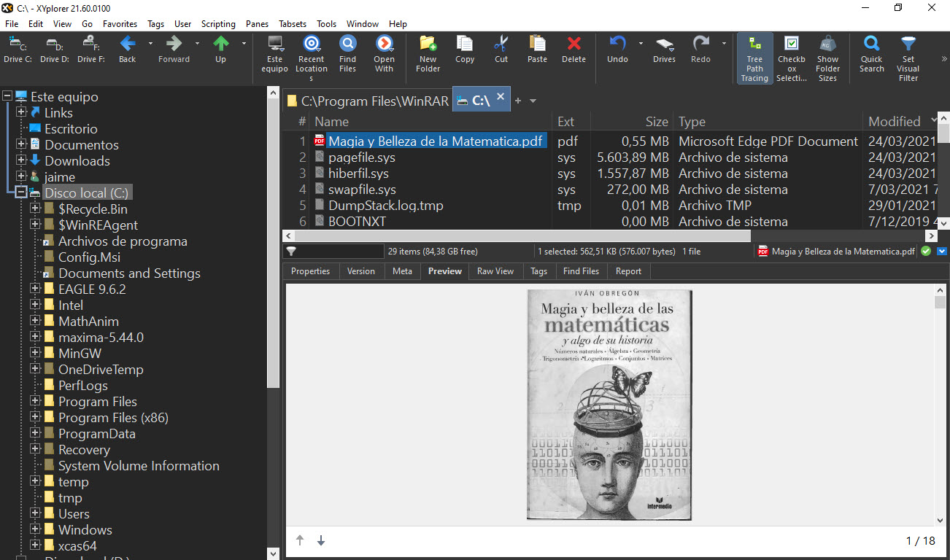
Task: Click the live filter funnel in status bar
Action: [x=291, y=252]
